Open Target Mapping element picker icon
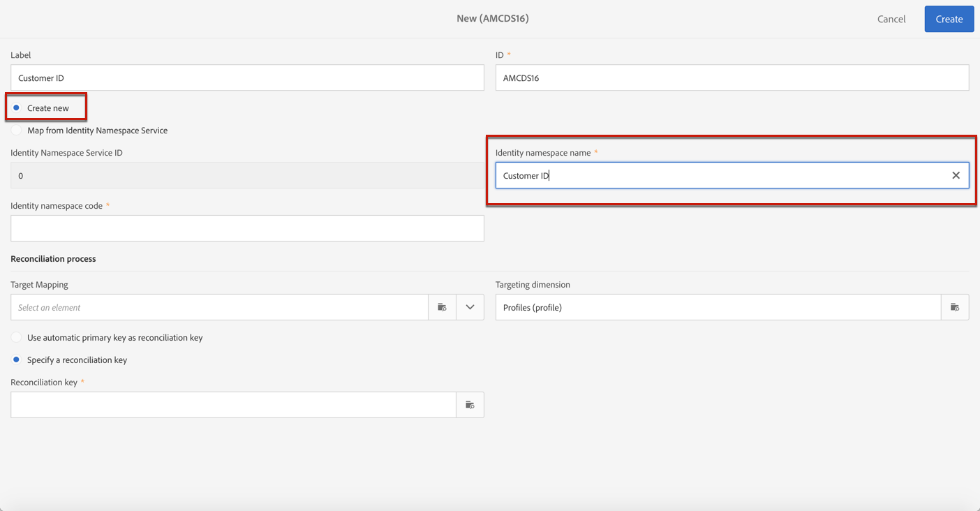The image size is (980, 511). [x=442, y=307]
